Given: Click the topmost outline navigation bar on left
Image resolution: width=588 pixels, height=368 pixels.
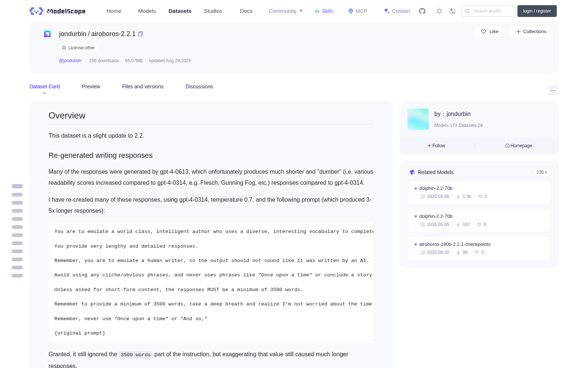Looking at the screenshot, I should [x=17, y=186].
